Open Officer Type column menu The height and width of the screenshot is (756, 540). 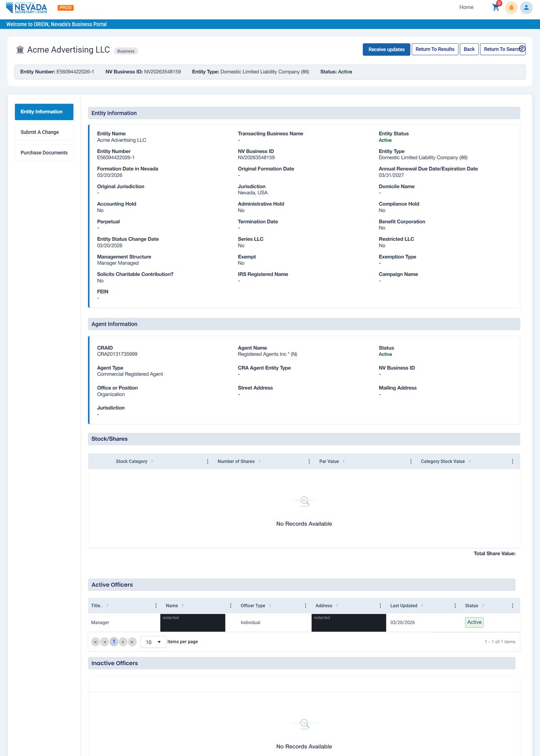point(306,606)
